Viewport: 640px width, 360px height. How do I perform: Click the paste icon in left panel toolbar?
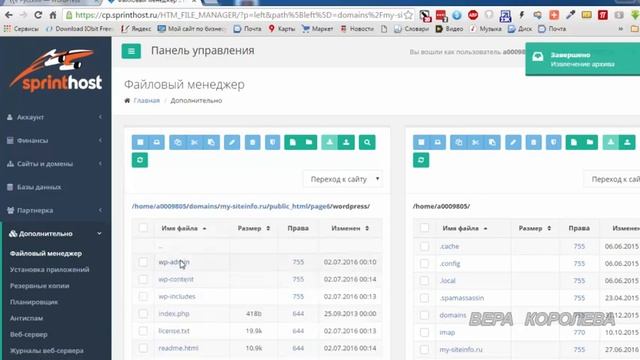[x=211, y=142]
